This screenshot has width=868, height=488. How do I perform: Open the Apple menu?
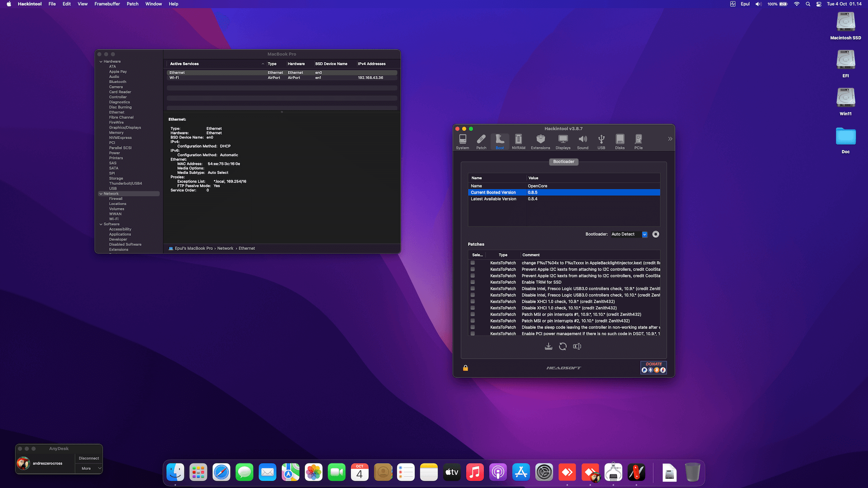[9, 4]
